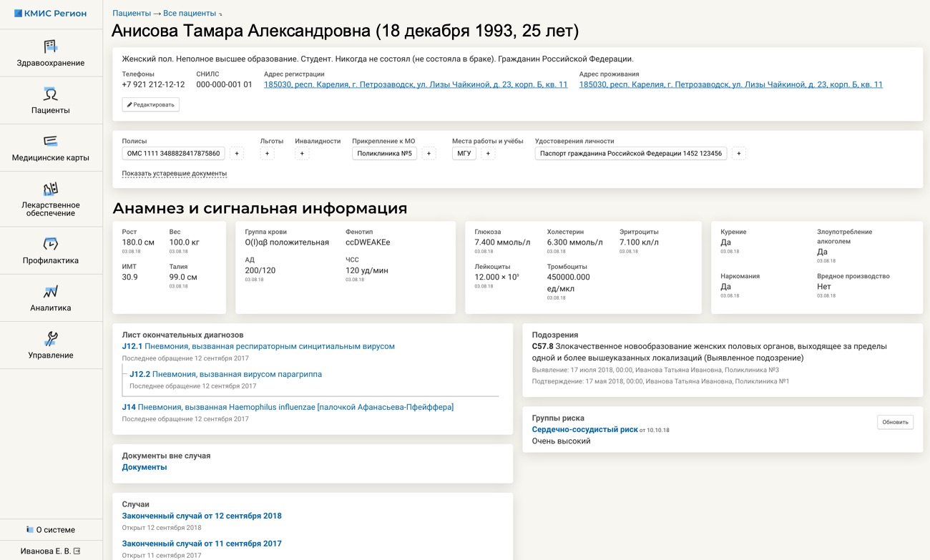Add a Места работы и учёбы entry

(488, 154)
